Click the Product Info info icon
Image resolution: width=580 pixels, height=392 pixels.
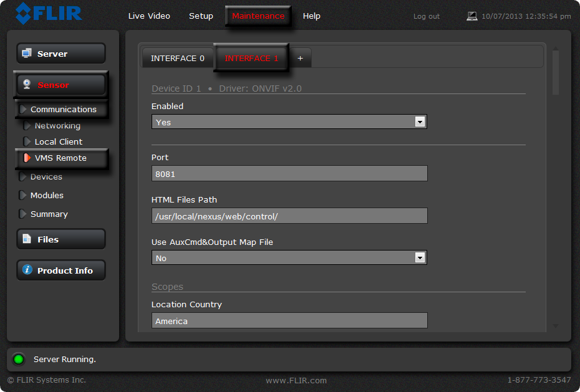(26, 270)
